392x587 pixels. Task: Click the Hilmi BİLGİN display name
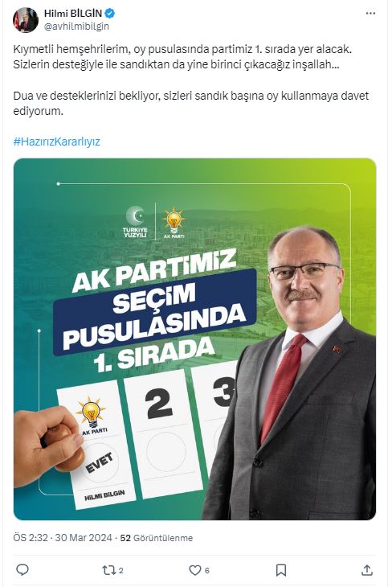(x=73, y=14)
